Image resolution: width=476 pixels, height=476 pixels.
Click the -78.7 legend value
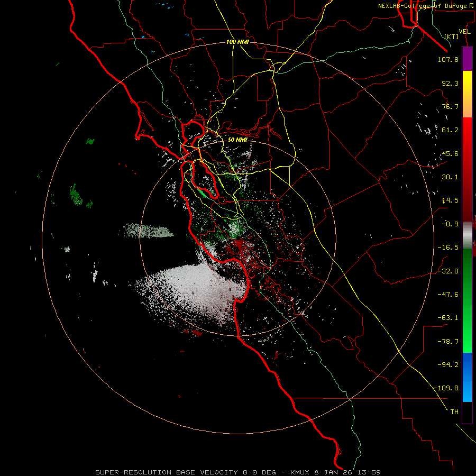pyautogui.click(x=448, y=342)
